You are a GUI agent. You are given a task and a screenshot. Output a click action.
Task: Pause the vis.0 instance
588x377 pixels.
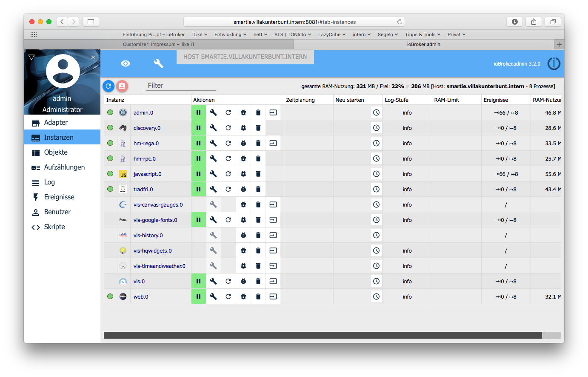click(x=199, y=281)
